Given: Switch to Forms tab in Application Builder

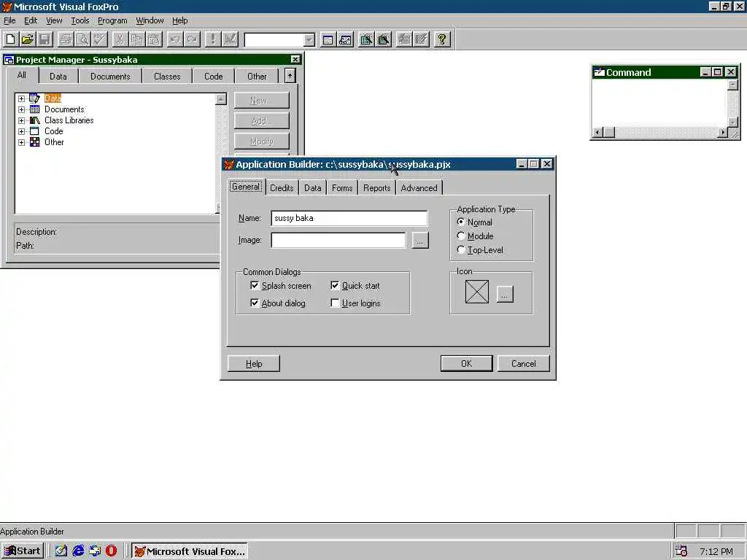Looking at the screenshot, I should click(342, 187).
